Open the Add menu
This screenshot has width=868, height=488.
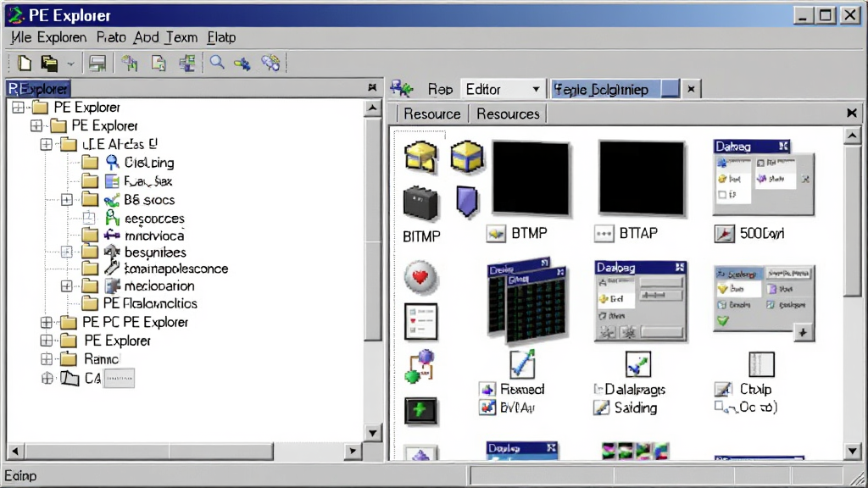point(146,37)
